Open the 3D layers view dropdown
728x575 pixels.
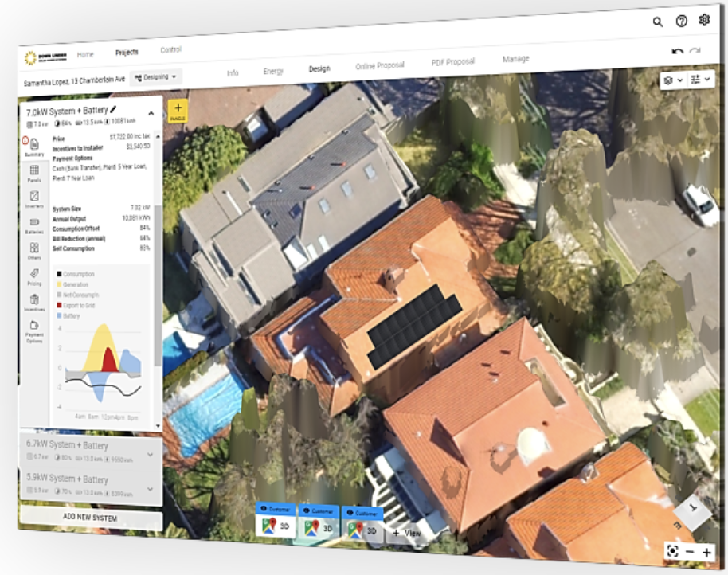[x=673, y=80]
